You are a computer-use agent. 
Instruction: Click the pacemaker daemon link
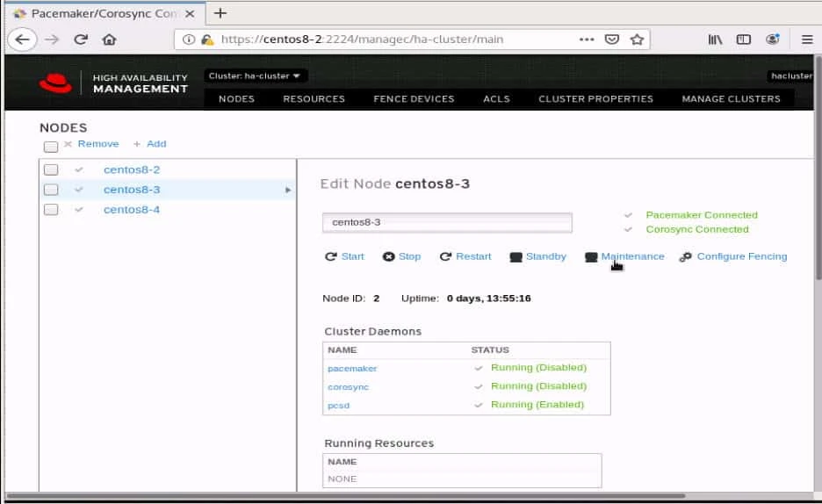(x=352, y=368)
